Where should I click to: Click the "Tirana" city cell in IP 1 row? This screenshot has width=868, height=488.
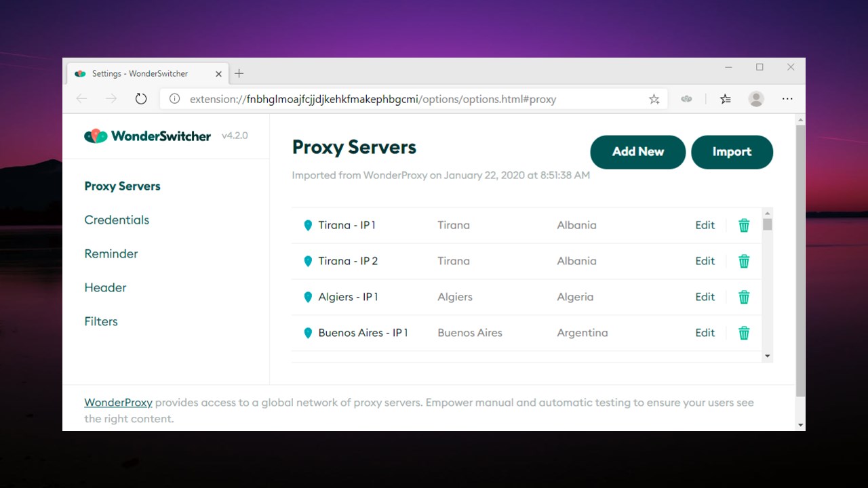[x=454, y=225]
